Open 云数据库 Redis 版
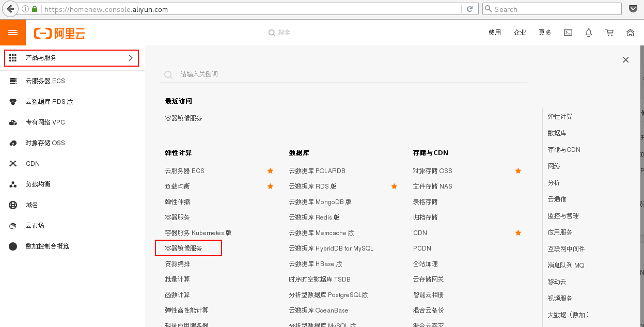The height and width of the screenshot is (327, 644). point(315,217)
